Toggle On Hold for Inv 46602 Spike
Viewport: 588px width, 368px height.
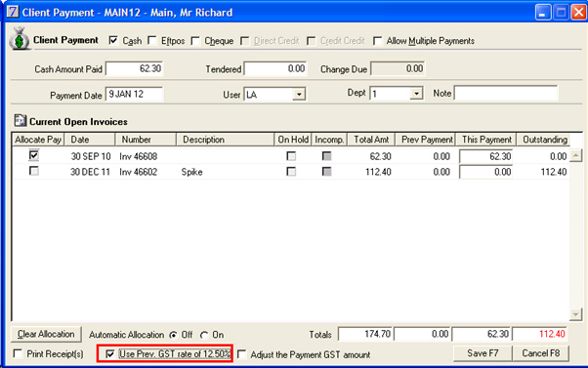point(291,172)
